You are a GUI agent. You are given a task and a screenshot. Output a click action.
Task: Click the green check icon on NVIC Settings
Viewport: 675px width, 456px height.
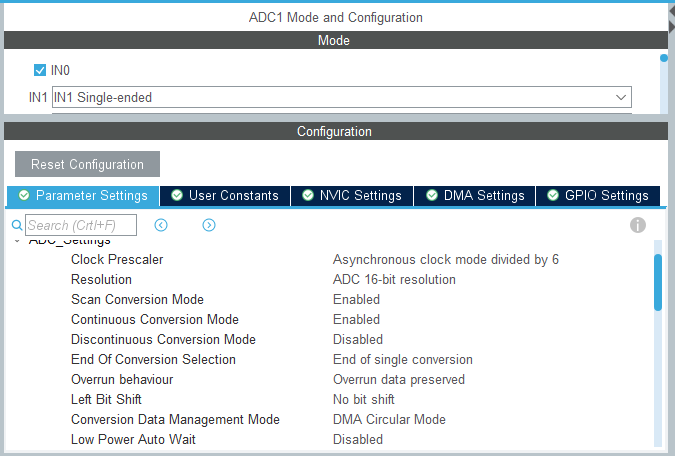(307, 196)
